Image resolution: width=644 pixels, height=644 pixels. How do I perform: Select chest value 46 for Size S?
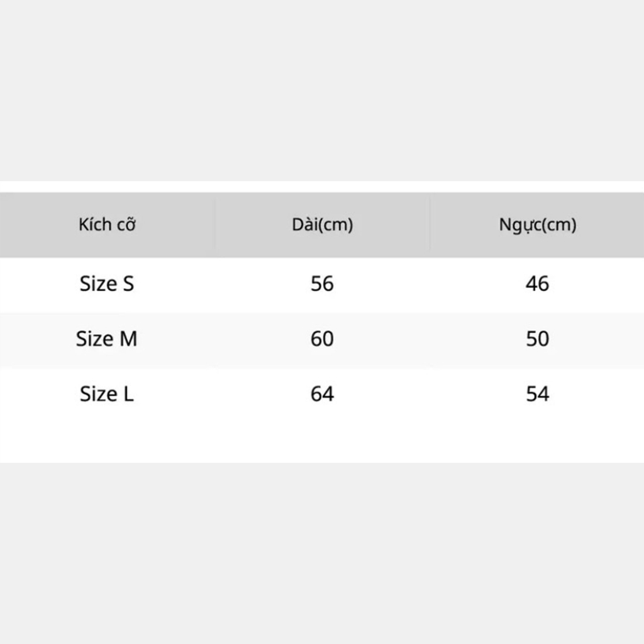(538, 284)
